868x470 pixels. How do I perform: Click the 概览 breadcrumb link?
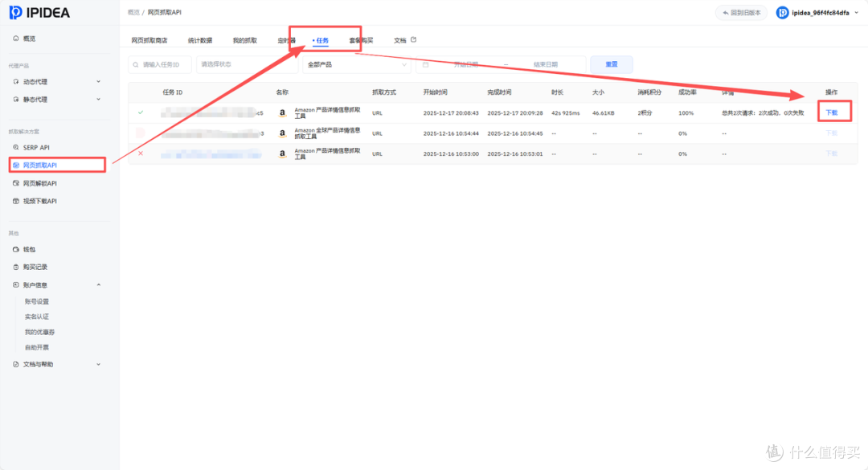(x=133, y=12)
